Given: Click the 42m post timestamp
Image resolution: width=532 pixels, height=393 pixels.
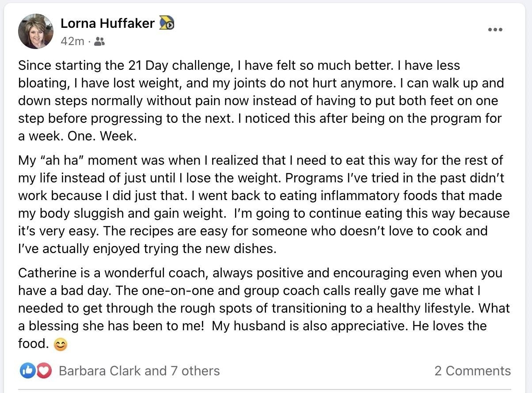Looking at the screenshot, I should point(72,41).
